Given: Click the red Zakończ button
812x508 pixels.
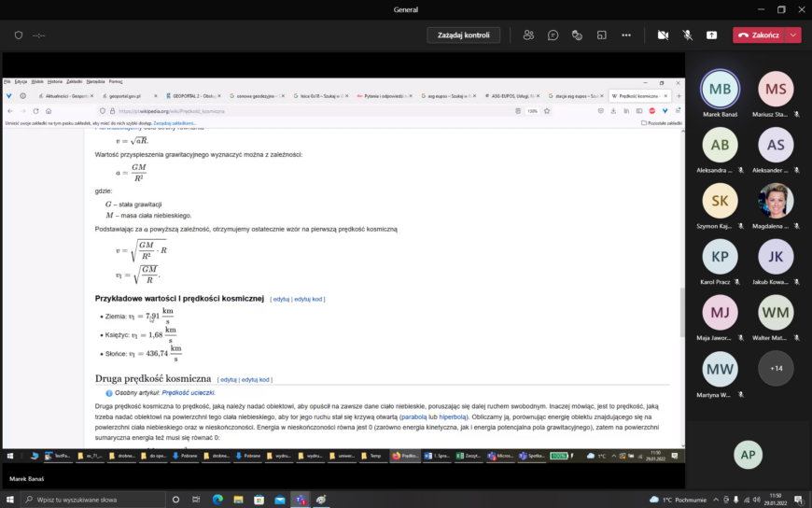Looking at the screenshot, I should coord(759,35).
